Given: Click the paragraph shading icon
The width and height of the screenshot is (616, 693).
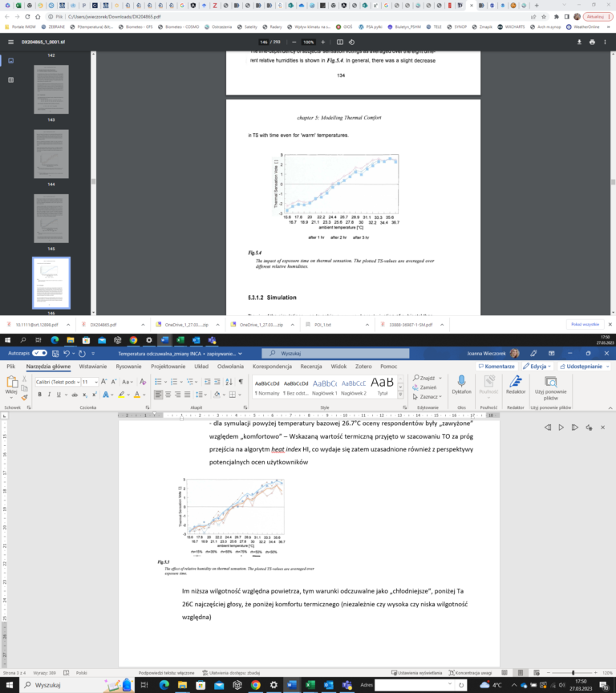Looking at the screenshot, I should pyautogui.click(x=217, y=395).
